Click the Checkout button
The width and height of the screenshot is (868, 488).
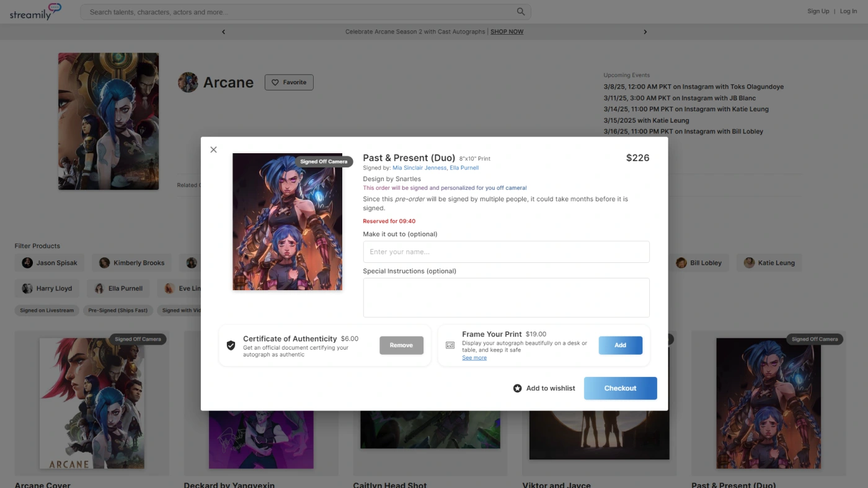pyautogui.click(x=620, y=388)
